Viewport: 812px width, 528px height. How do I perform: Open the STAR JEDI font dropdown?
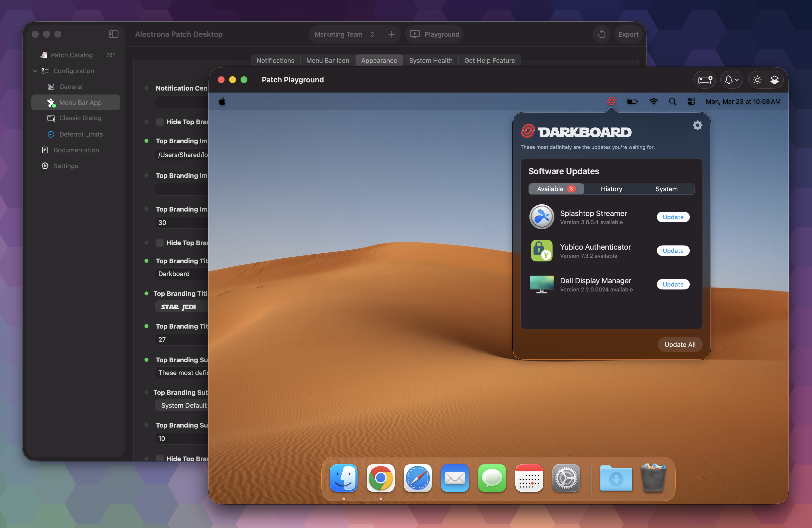coord(182,307)
